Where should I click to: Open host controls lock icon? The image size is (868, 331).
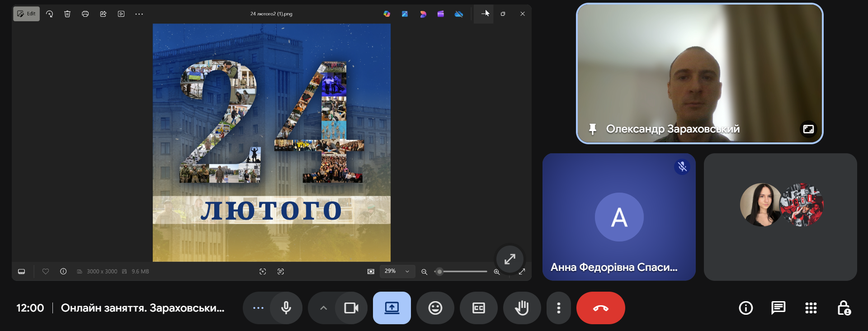(844, 308)
